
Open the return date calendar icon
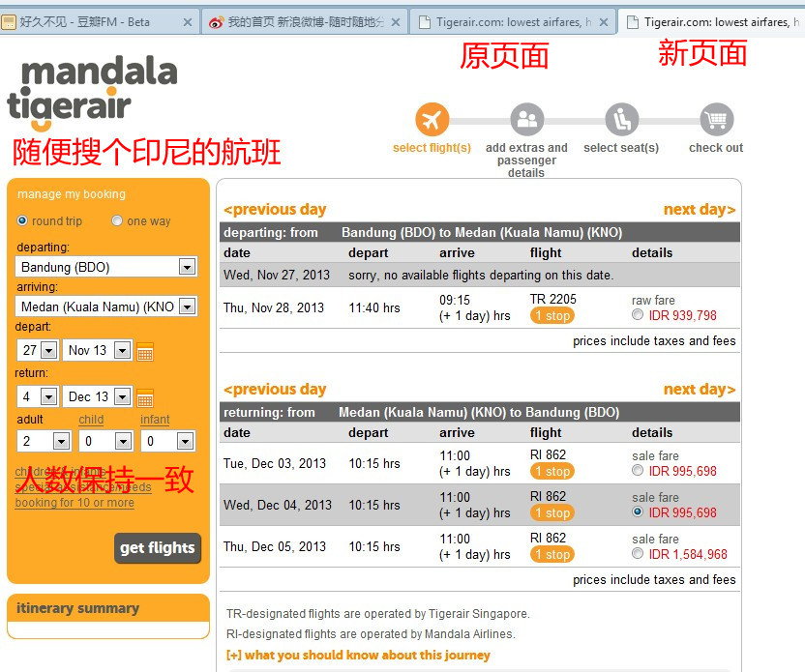145,397
